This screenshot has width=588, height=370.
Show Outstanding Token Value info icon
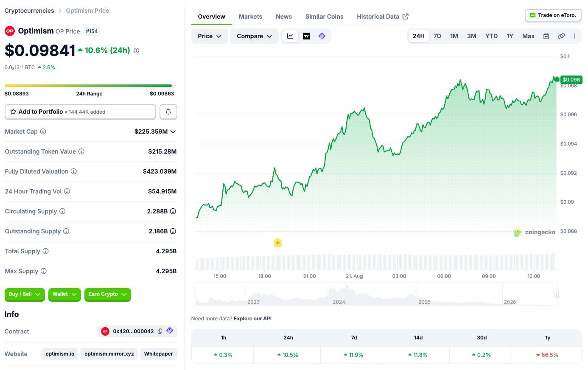click(x=81, y=151)
